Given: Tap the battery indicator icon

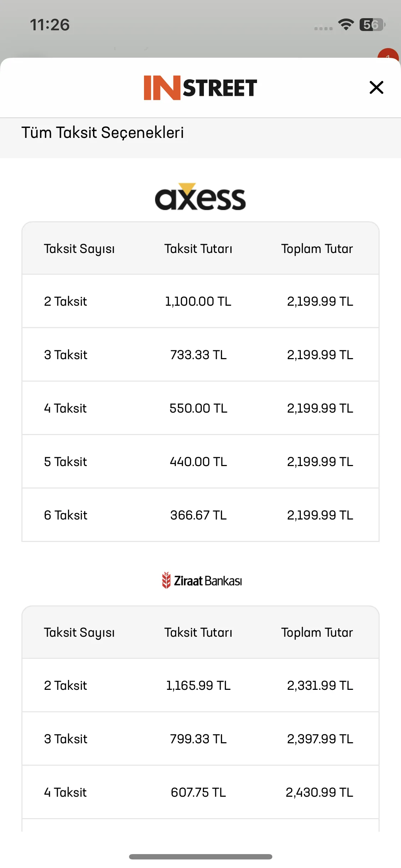Looking at the screenshot, I should coord(372,25).
